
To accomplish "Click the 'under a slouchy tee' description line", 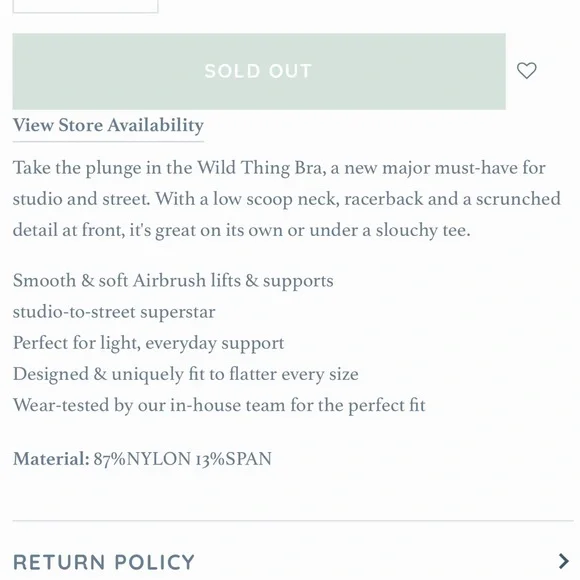I will (x=390, y=230).
